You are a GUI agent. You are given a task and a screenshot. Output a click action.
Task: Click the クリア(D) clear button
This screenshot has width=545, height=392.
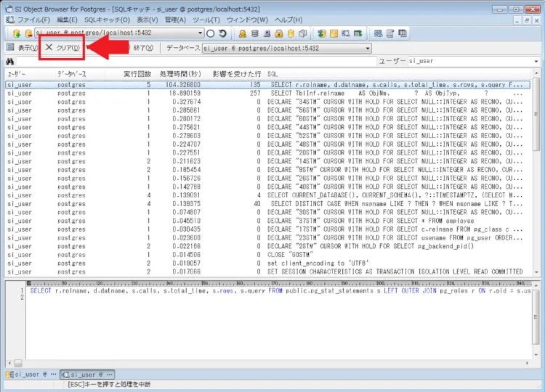(x=62, y=48)
